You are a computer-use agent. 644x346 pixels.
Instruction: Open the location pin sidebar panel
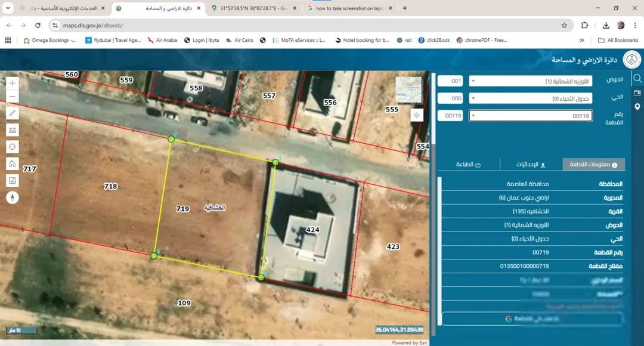point(637,107)
